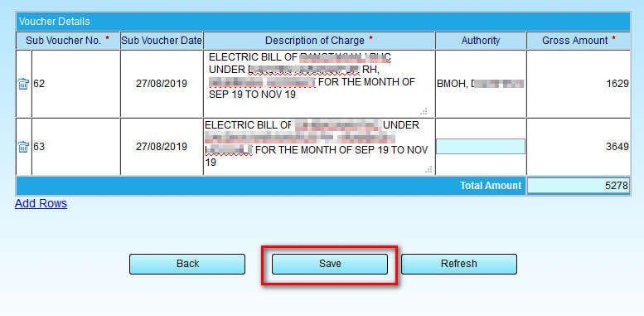Select the Sub Voucher No. 62 field
Viewport: 644px width, 316px height.
(x=76, y=84)
